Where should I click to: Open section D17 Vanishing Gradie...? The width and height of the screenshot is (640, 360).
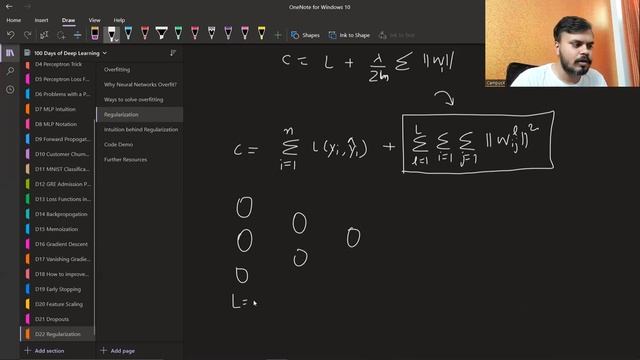point(58,259)
